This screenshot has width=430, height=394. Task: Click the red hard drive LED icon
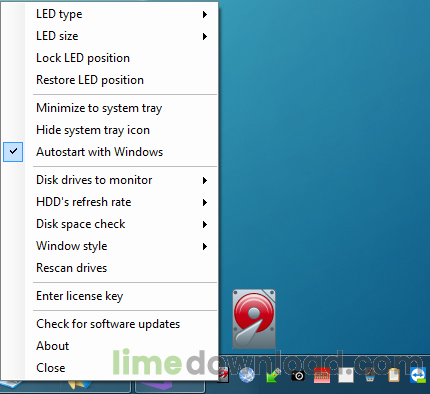click(254, 319)
